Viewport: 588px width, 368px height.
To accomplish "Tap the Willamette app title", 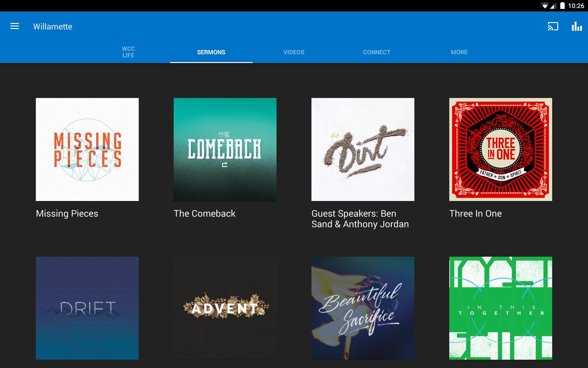I will [x=53, y=26].
